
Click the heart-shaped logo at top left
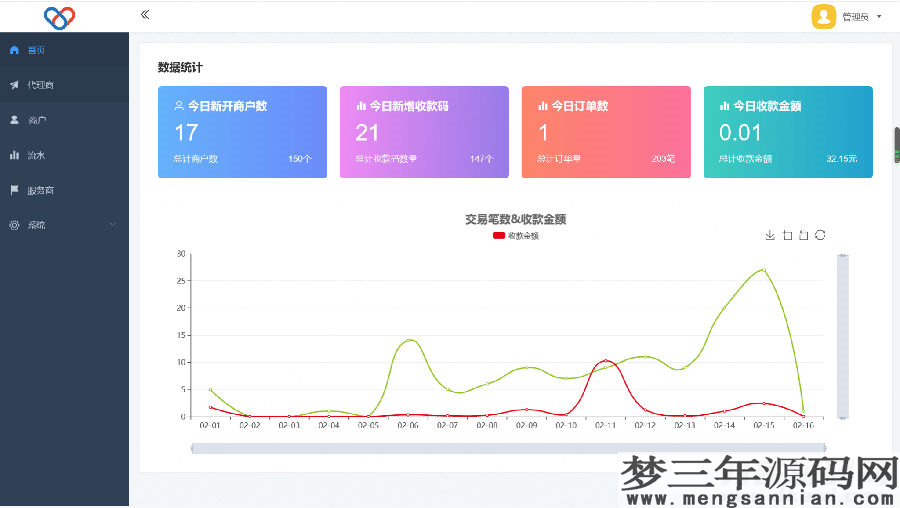59,18
